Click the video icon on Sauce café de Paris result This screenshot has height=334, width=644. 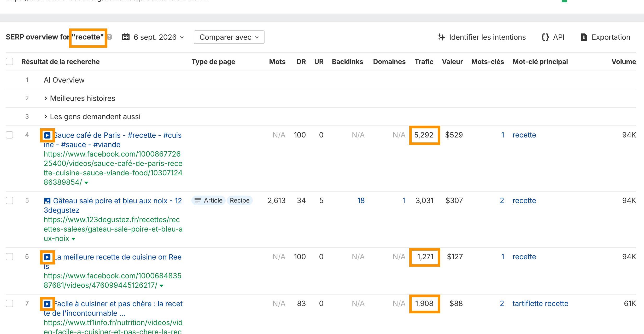[47, 135]
